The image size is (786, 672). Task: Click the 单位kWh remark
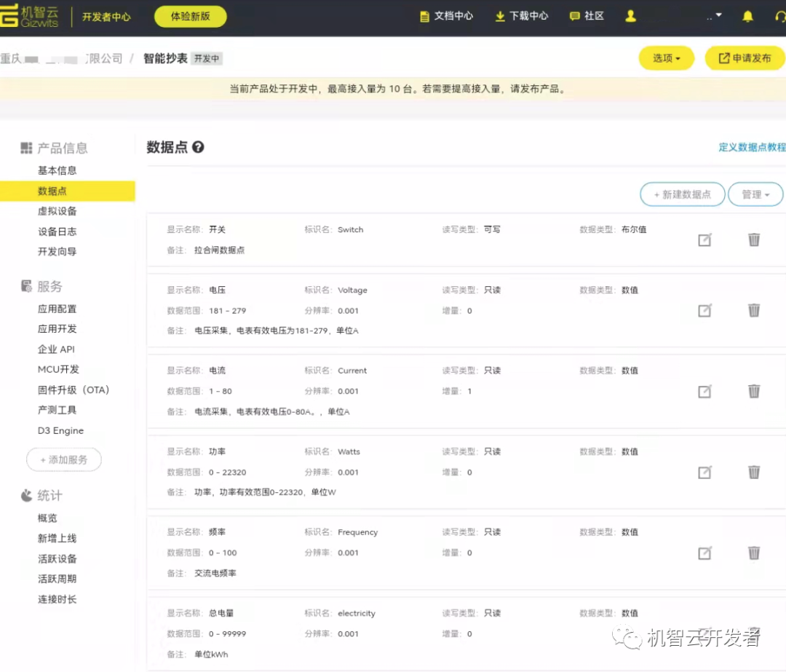pos(211,655)
